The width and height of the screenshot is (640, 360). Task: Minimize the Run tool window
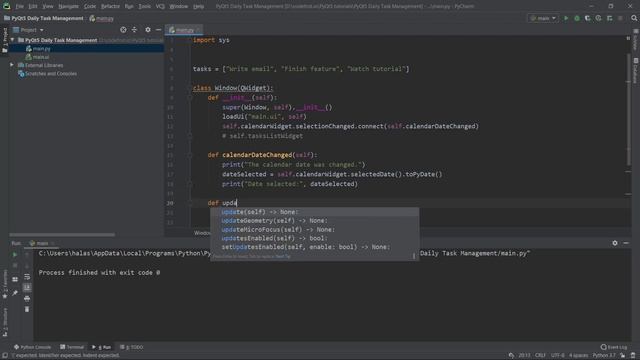[626, 243]
